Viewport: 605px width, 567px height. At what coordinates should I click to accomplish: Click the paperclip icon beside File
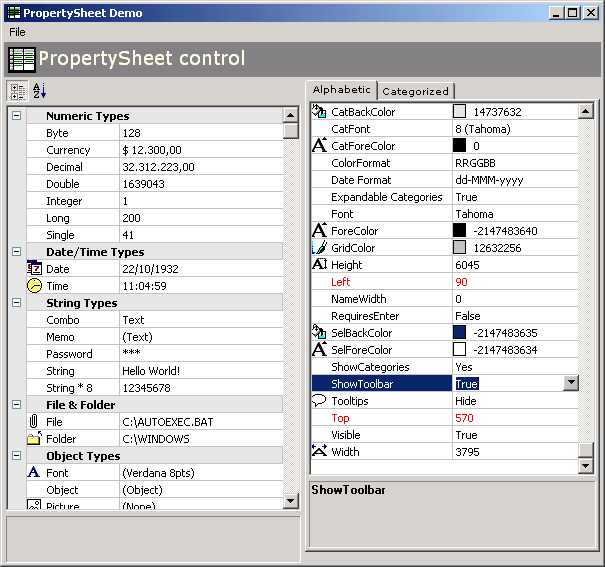tap(34, 422)
